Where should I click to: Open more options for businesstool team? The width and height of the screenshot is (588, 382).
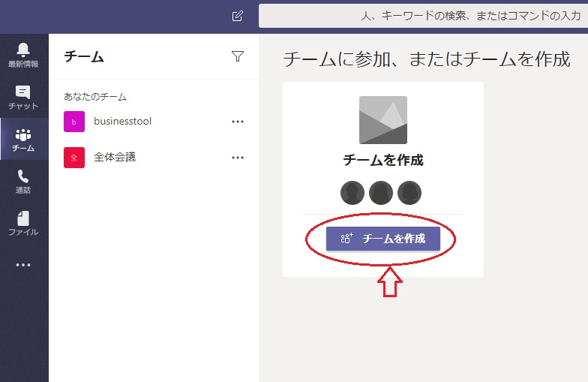(238, 122)
